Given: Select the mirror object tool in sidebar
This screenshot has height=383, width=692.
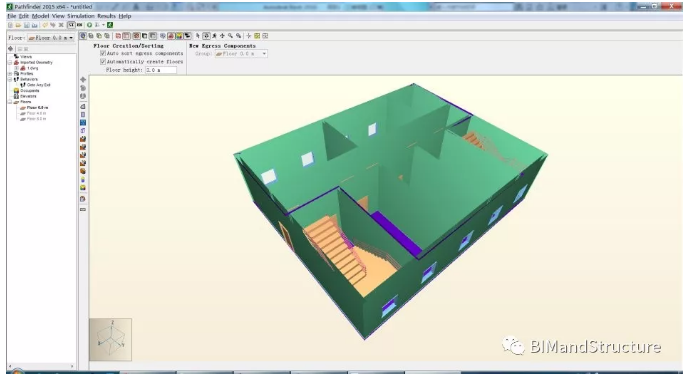Looking at the screenshot, I should coord(83,96).
